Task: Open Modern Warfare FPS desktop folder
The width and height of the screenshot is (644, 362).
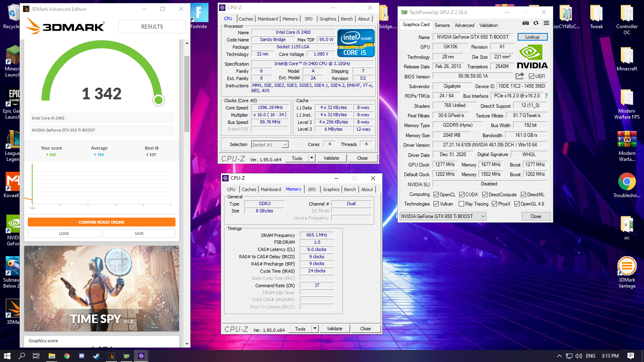Action: point(627,104)
